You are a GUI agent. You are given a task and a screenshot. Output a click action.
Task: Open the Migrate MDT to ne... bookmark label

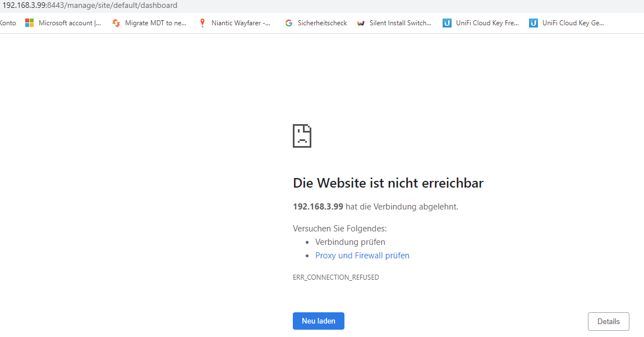156,23
